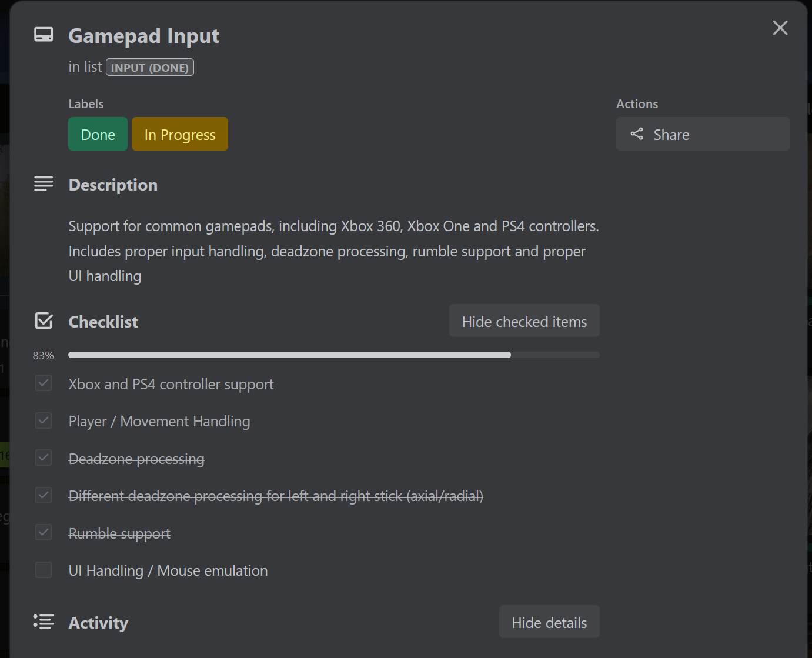The image size is (812, 658).
Task: Click the green Done label
Action: [98, 134]
